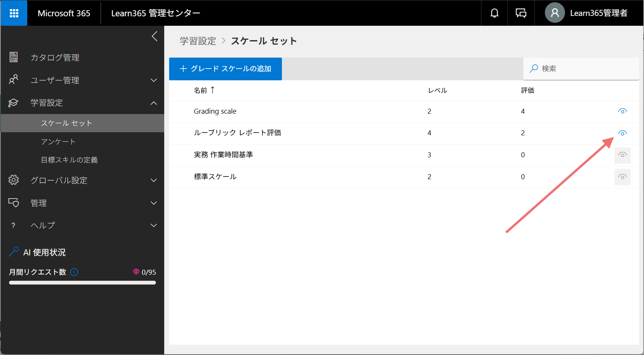
Task: Toggle eye icon for Grading scale row
Action: click(x=622, y=111)
